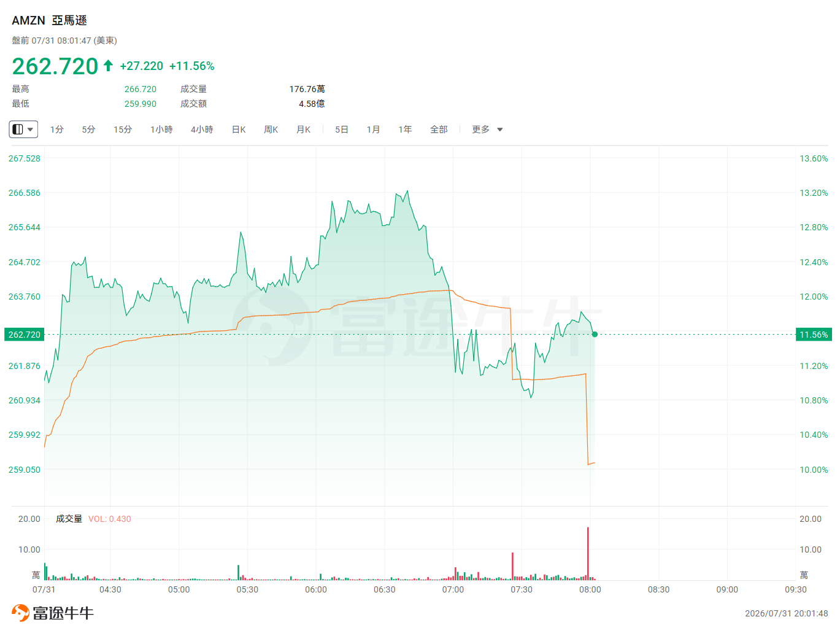Screen dimensions: 840x633
Task: Click the current price dot on chart
Action: [595, 335]
